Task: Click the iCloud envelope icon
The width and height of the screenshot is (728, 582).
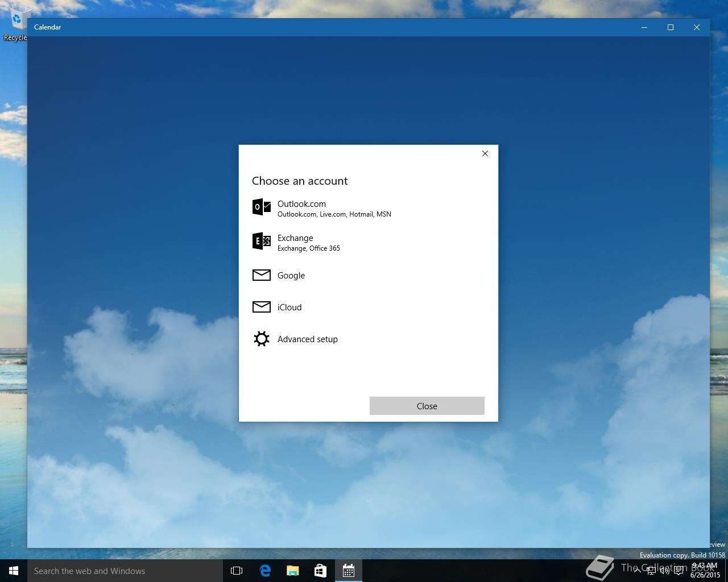Action: (262, 307)
